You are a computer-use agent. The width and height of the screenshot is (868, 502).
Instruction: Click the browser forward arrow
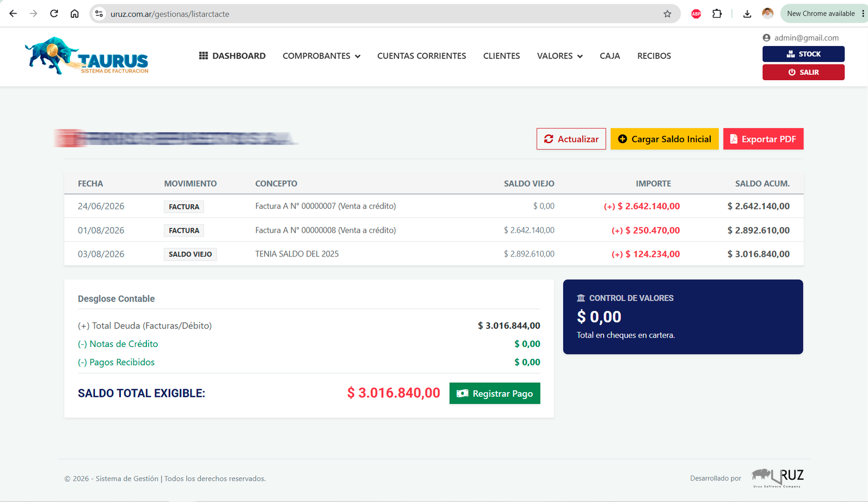[34, 14]
